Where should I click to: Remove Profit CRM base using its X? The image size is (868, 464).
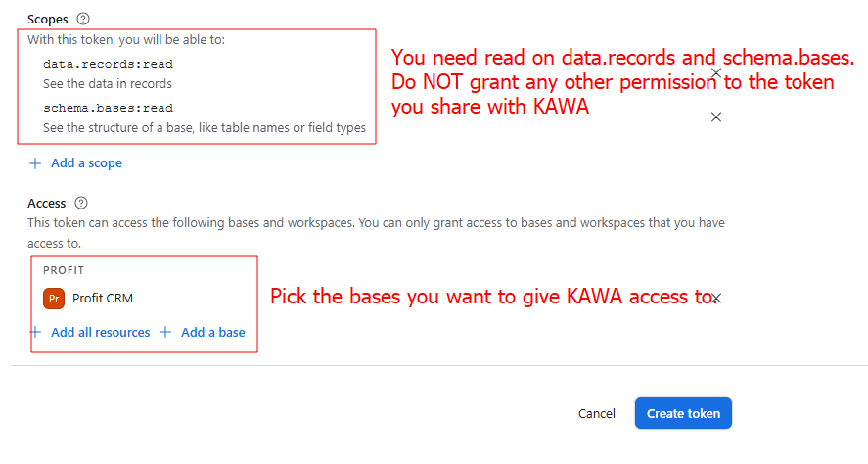716,298
